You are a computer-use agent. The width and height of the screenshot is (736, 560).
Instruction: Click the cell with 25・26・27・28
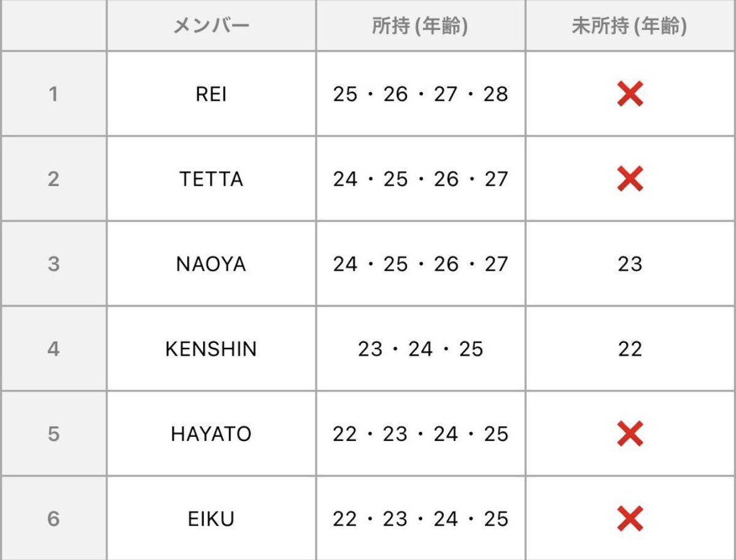click(420, 94)
